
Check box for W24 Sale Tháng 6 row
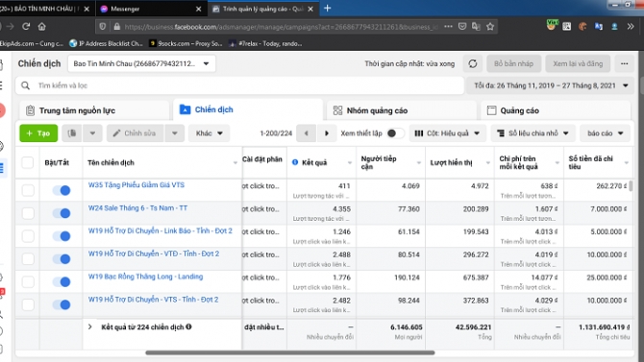28,213
